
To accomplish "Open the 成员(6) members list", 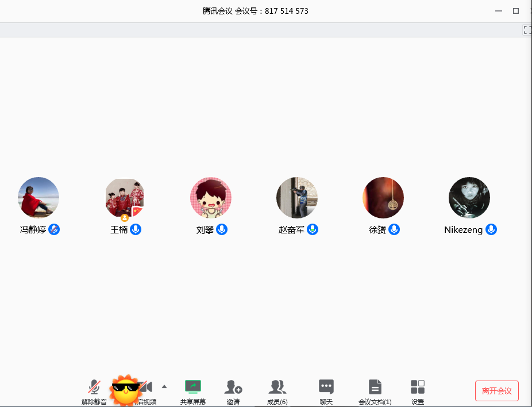I will [x=277, y=387].
